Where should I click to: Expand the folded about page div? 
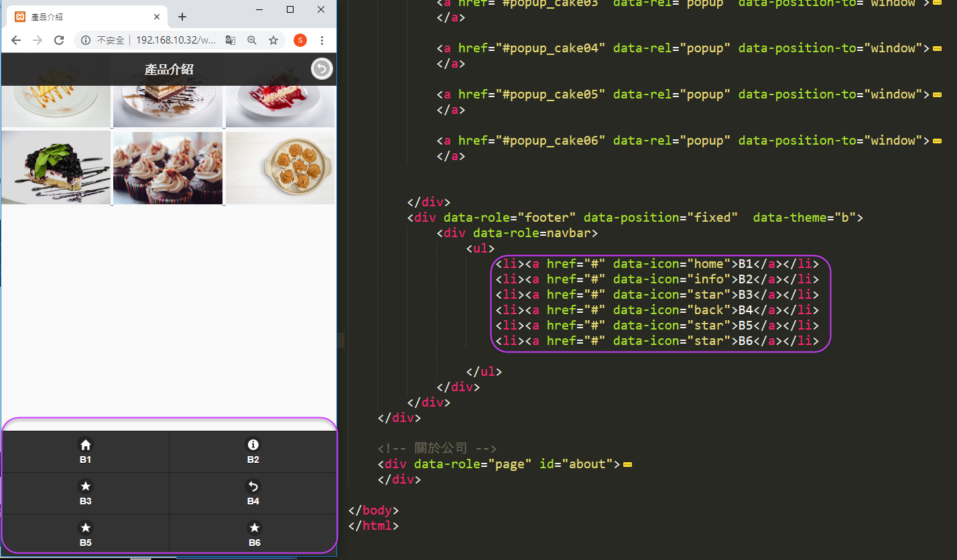628,464
